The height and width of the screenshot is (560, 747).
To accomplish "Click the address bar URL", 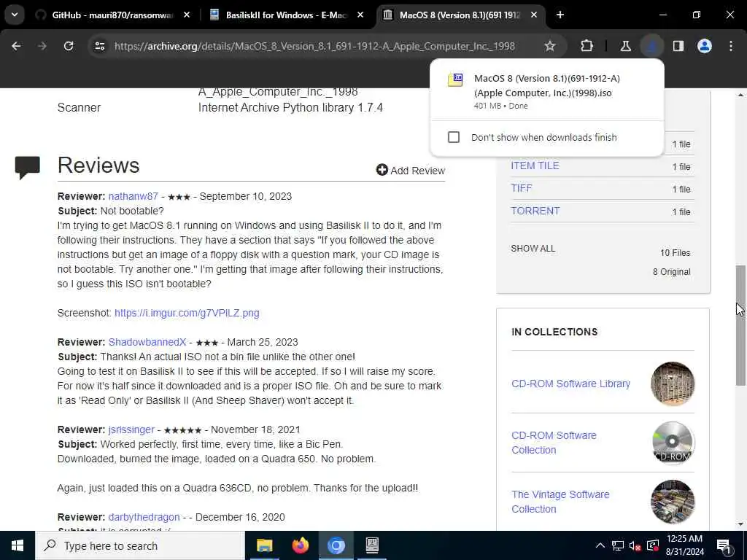I will click(314, 46).
